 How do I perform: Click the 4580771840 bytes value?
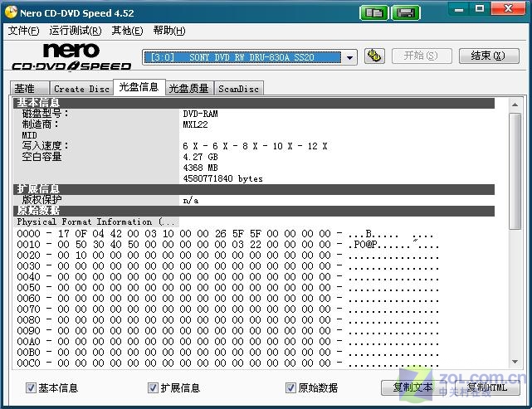coord(223,178)
